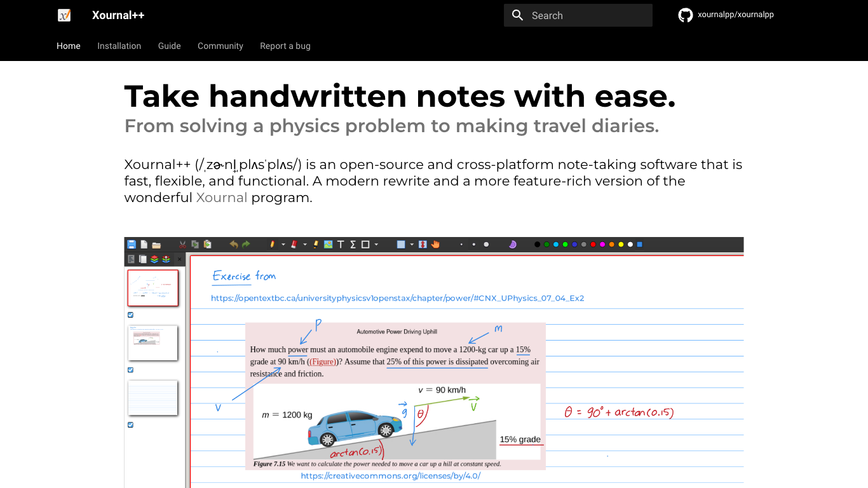Image resolution: width=868 pixels, height=488 pixels.
Task: Show the document index sidebar icon
Action: (x=132, y=259)
